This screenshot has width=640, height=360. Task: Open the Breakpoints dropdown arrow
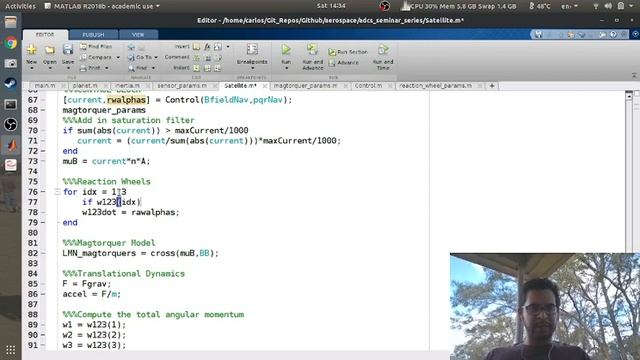[252, 68]
